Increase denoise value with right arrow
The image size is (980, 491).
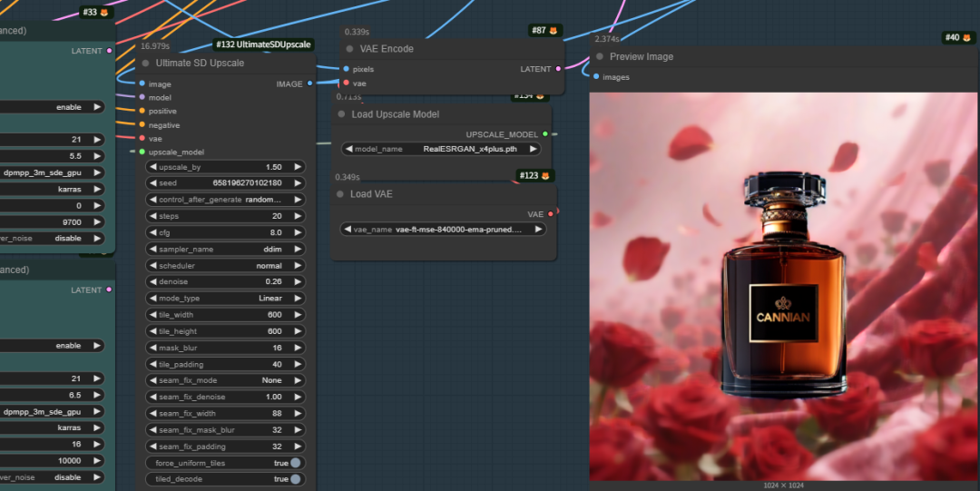point(298,281)
